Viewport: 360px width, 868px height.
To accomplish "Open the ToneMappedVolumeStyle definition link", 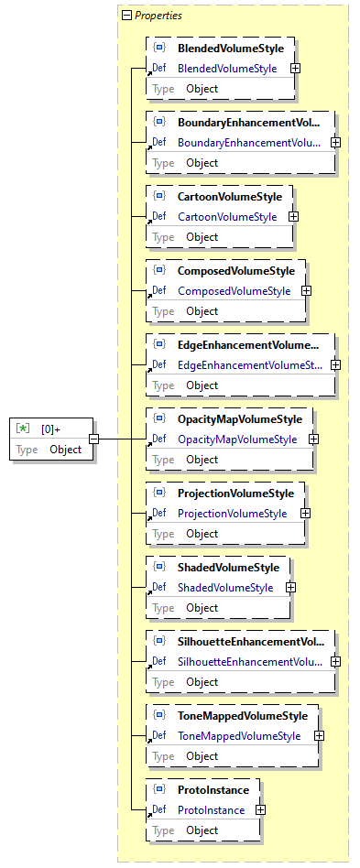I will click(239, 736).
